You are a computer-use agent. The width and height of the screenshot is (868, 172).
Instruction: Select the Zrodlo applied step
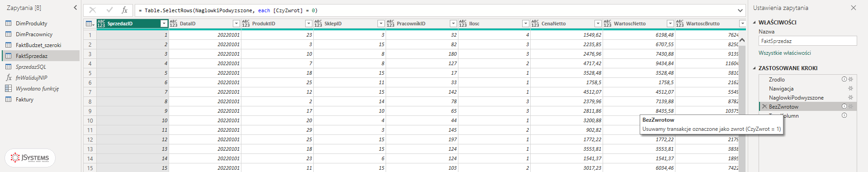pos(777,79)
